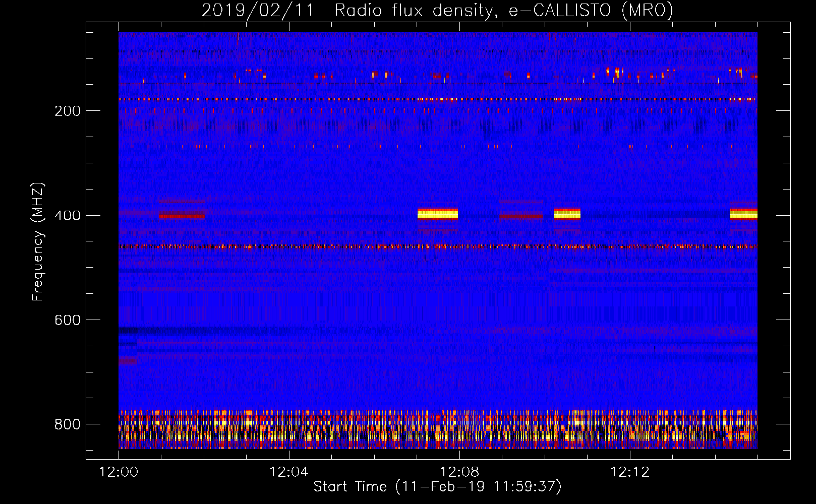Click the 'Frequency (MHZ)' axis label
Image resolution: width=816 pixels, height=504 pixels.
(38, 241)
